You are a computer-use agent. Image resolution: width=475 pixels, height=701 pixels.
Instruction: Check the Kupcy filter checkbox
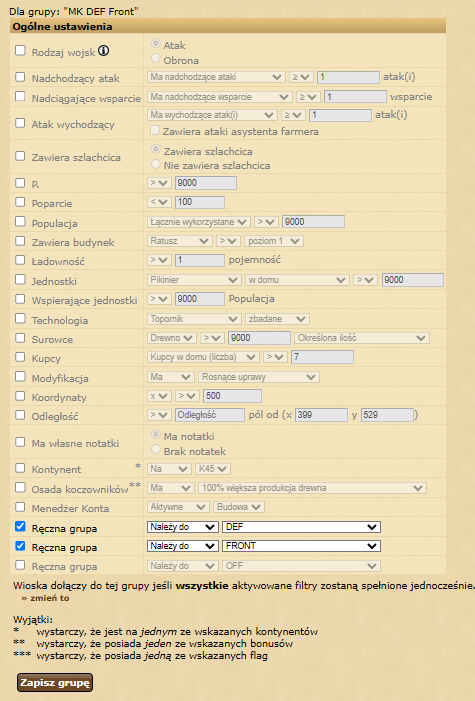tap(20, 357)
